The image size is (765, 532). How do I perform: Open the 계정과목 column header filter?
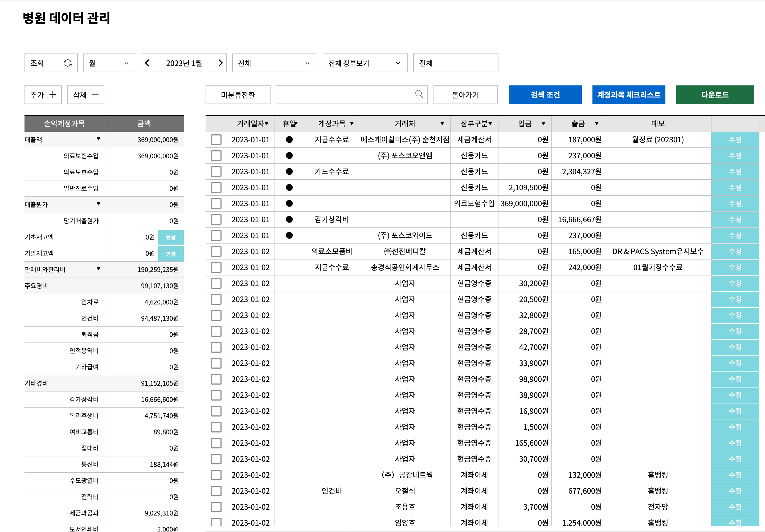coord(351,124)
